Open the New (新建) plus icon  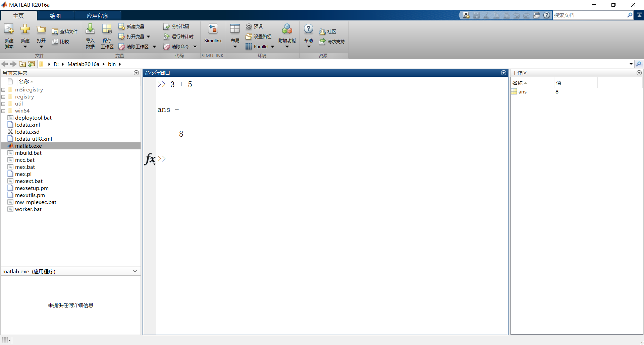[25, 29]
